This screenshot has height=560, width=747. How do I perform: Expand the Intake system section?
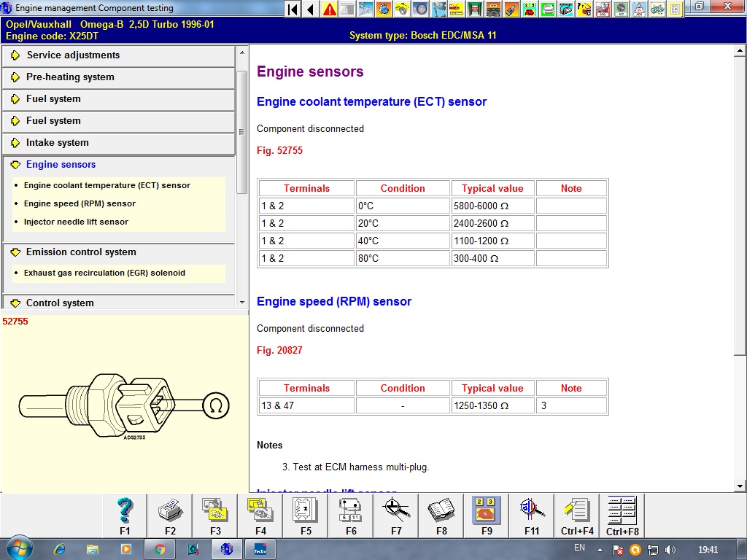tap(57, 143)
